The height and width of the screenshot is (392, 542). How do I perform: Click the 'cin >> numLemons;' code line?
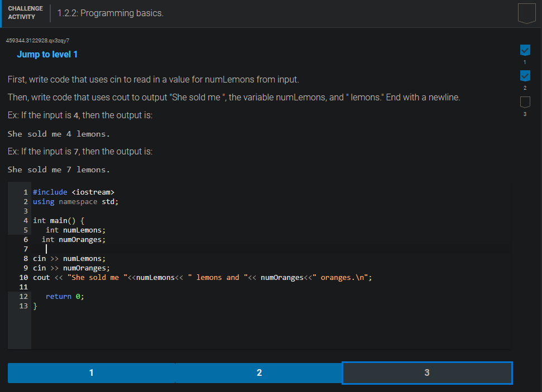pos(69,259)
